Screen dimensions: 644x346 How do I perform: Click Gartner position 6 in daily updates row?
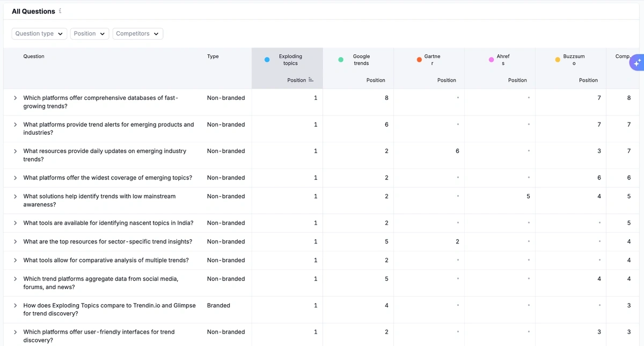457,151
